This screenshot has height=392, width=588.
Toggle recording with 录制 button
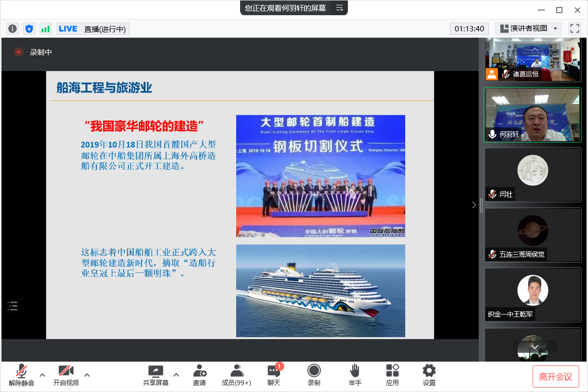coord(314,375)
